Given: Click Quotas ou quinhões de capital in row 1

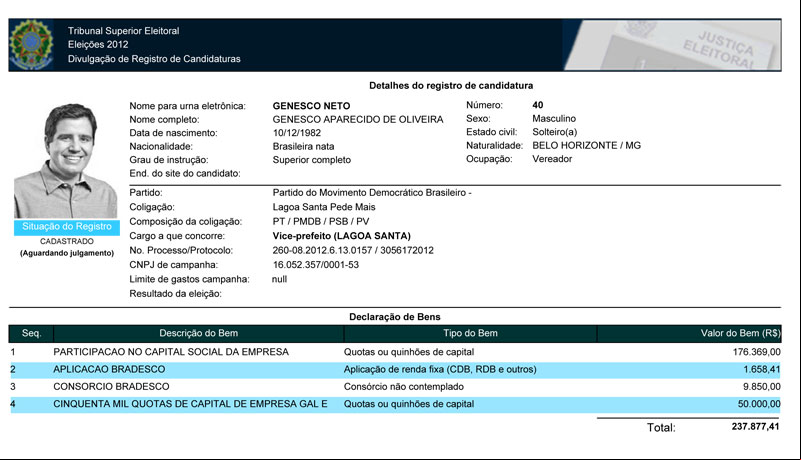Looking at the screenshot, I should 409,352.
